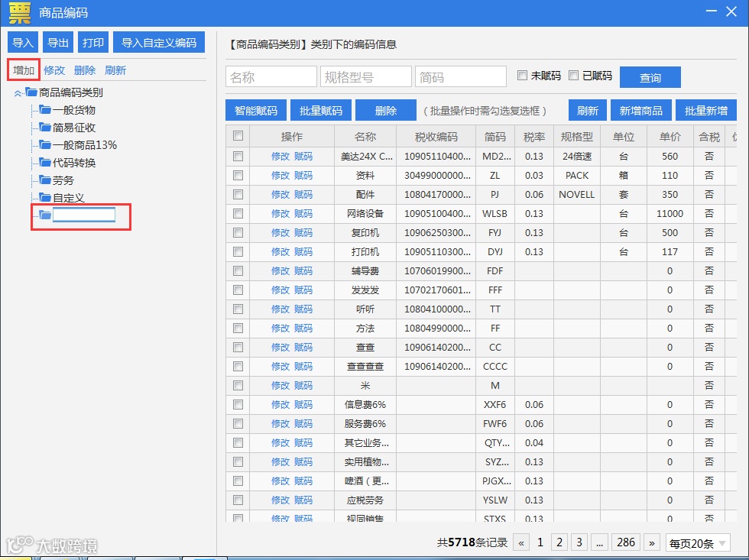Check the 美达24X row checkbox
Screen dimensions: 749x560
(x=238, y=156)
